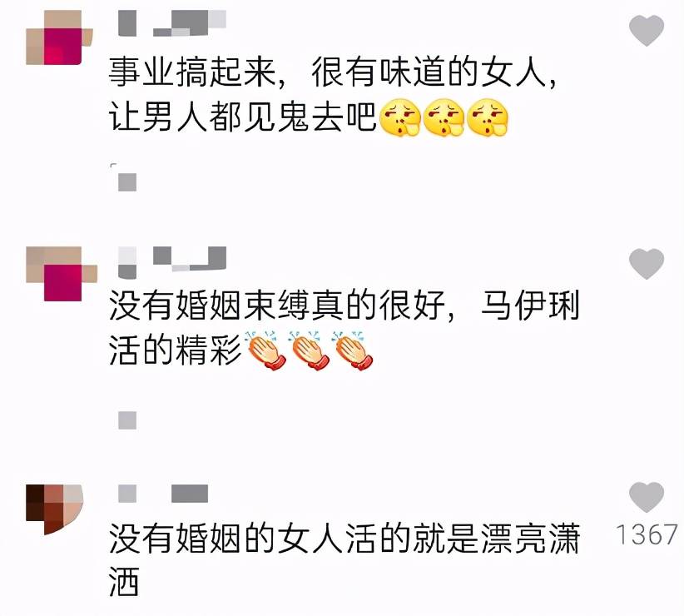Like the comment with 1367 likes

[x=646, y=497]
